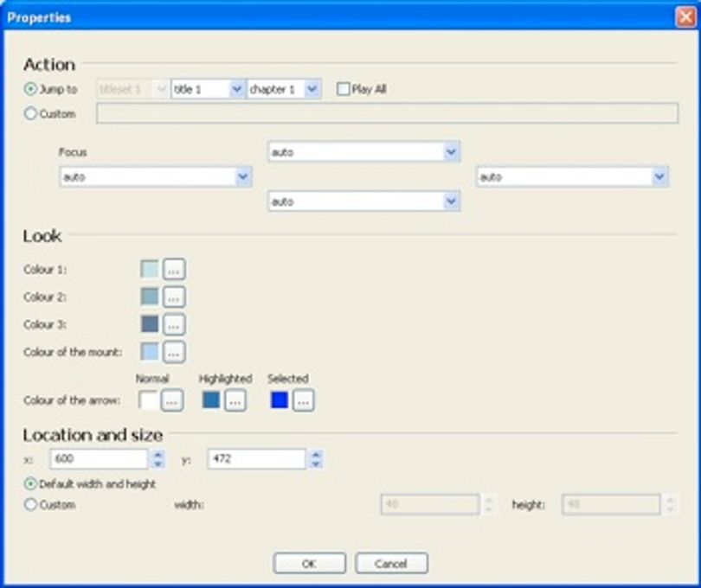Confirm with the OK button

309,564
